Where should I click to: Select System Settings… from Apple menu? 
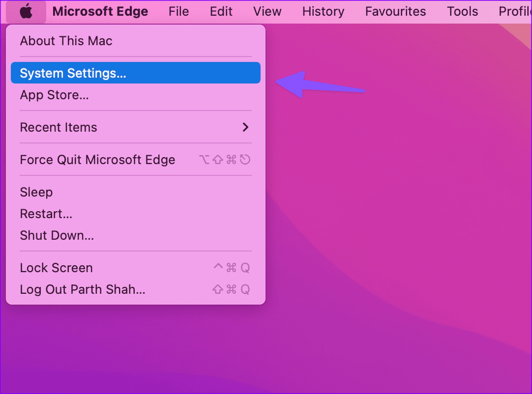pos(136,73)
